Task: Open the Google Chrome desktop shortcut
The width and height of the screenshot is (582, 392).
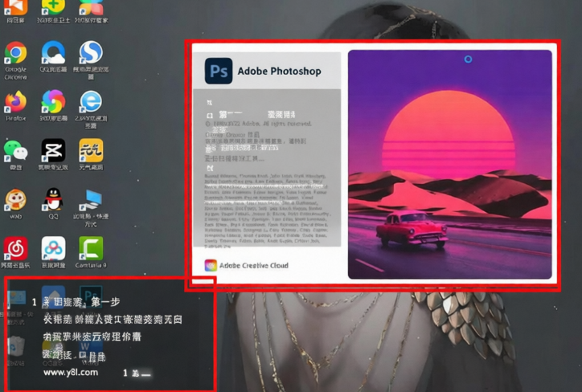Action: 15,53
